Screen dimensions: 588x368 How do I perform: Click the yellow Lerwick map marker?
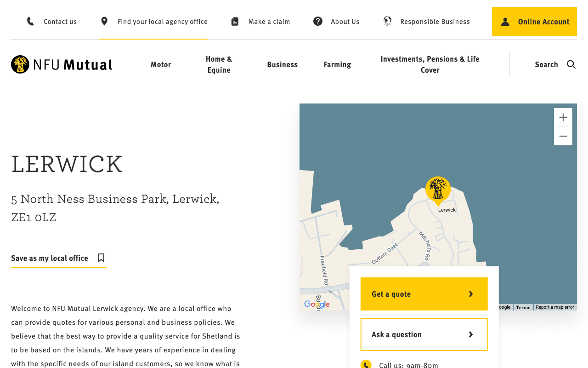[438, 190]
